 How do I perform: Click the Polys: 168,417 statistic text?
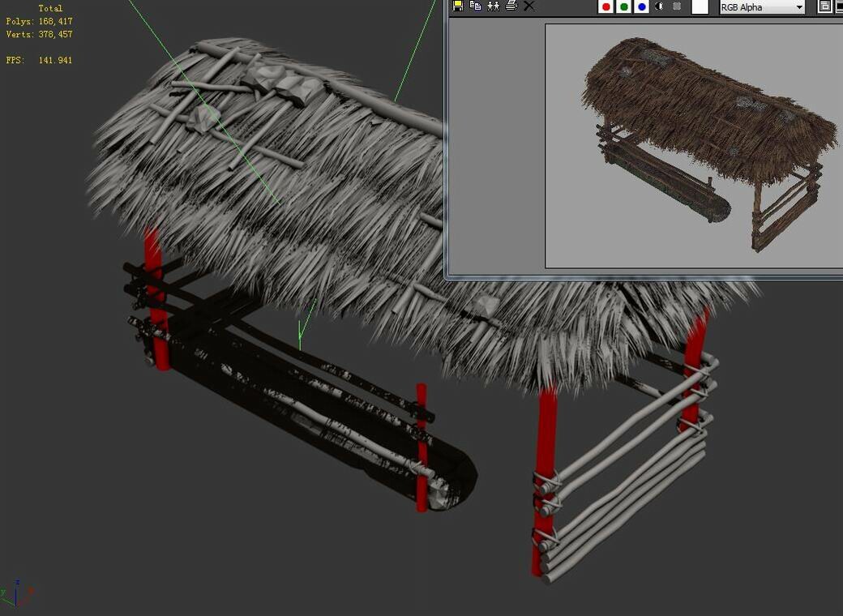pos(39,21)
